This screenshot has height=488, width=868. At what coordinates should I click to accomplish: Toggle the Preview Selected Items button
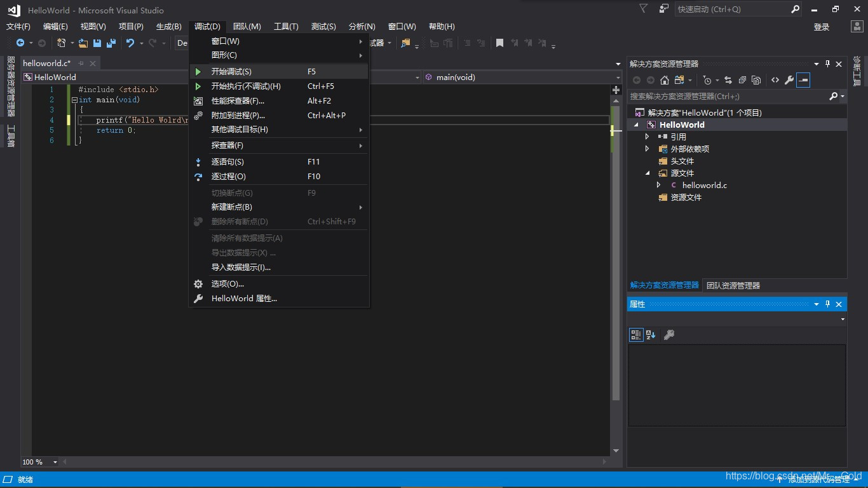click(803, 80)
